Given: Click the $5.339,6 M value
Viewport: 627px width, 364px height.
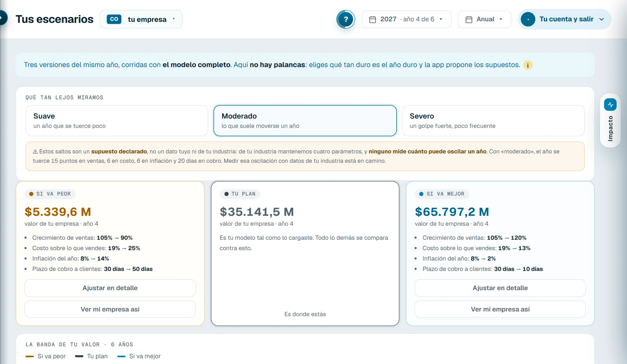Looking at the screenshot, I should 58,212.
